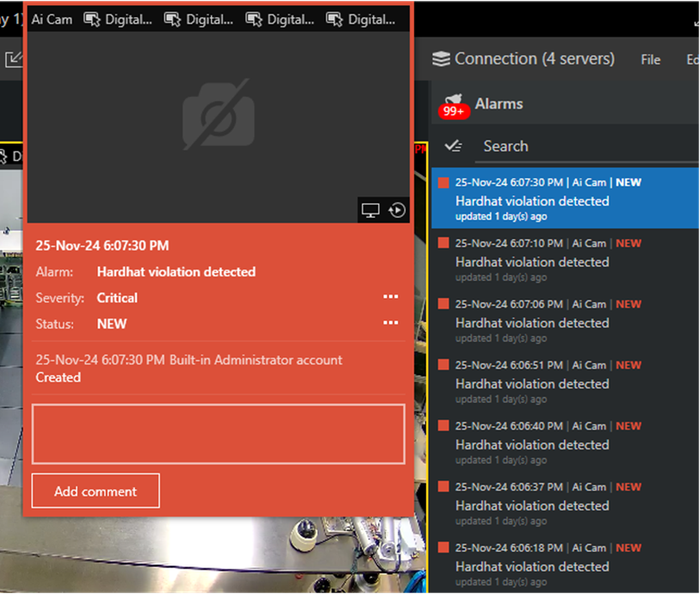Open the File menu
Viewport: 700px width, 594px height.
coord(651,59)
